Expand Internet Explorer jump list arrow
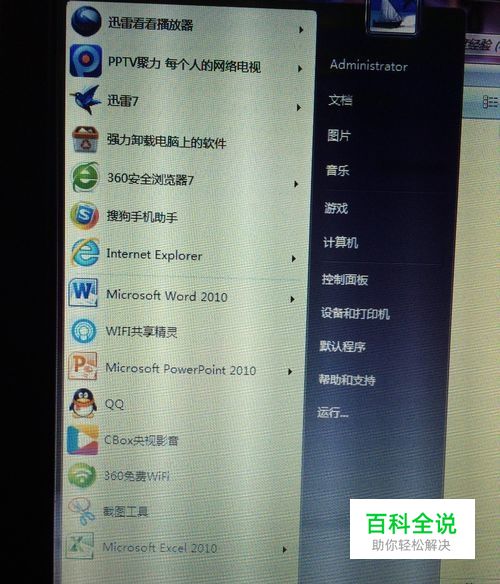Image resolution: width=500 pixels, height=584 pixels. [x=294, y=258]
